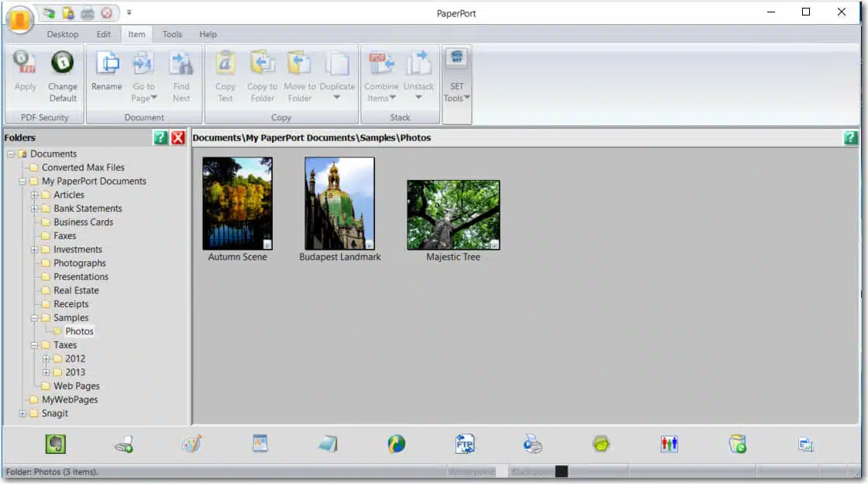Image resolution: width=868 pixels, height=484 pixels.
Task: Collapse the Samples folder
Action: [34, 318]
